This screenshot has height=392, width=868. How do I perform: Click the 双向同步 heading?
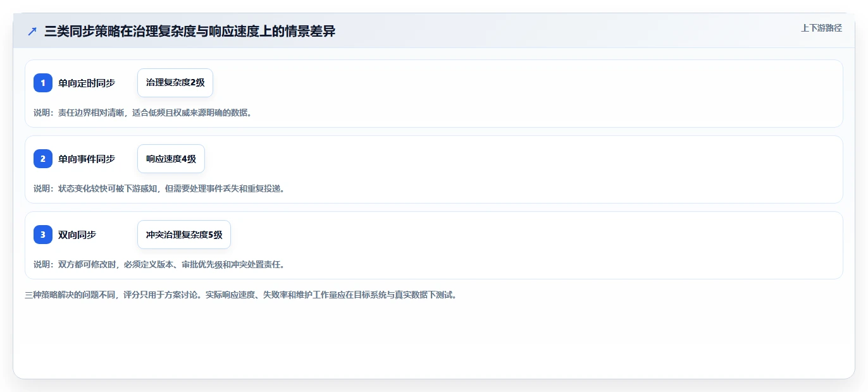point(77,235)
